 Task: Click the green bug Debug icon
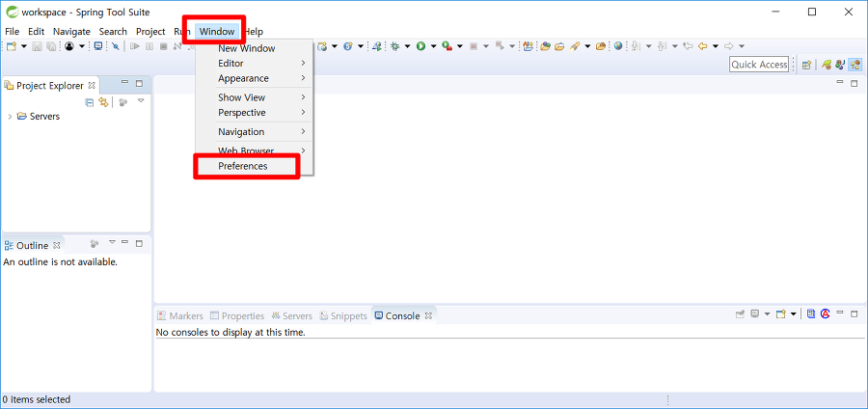tap(394, 46)
